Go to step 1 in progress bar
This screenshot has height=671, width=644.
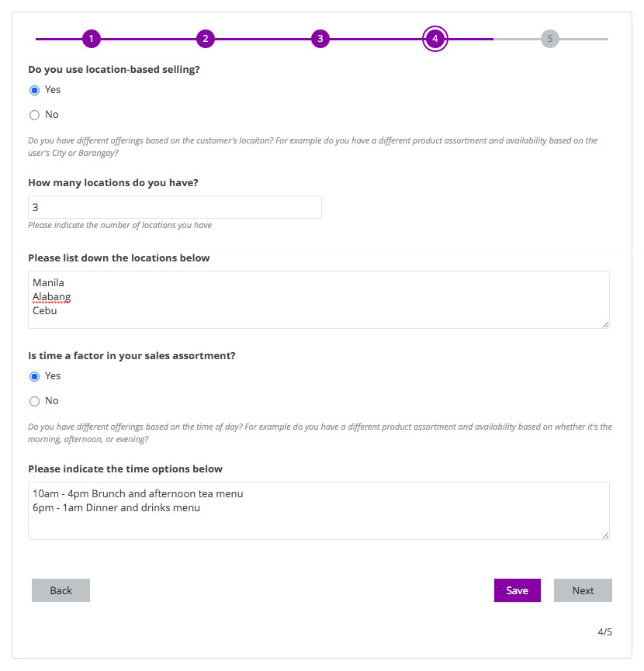pyautogui.click(x=92, y=39)
